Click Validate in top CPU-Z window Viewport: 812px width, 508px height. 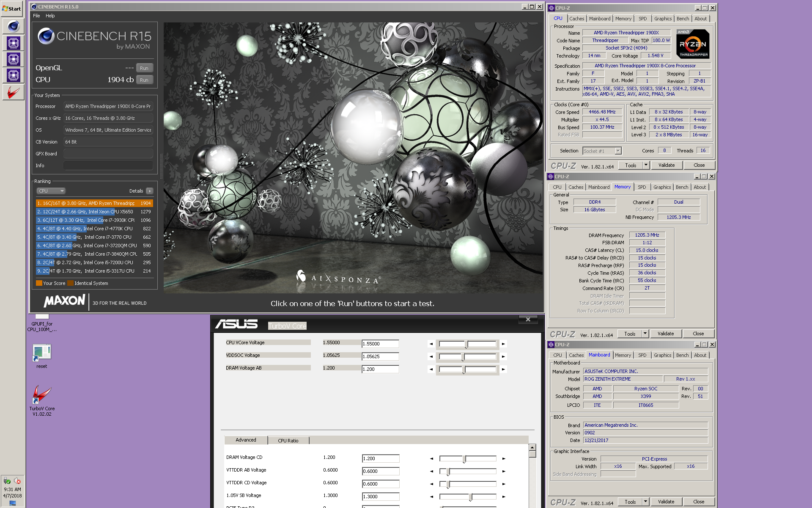667,165
